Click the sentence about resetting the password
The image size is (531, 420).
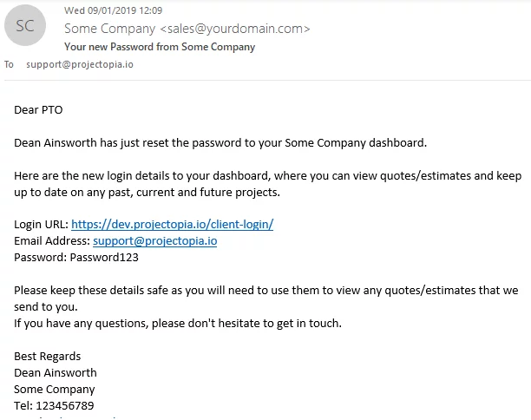coord(220,143)
